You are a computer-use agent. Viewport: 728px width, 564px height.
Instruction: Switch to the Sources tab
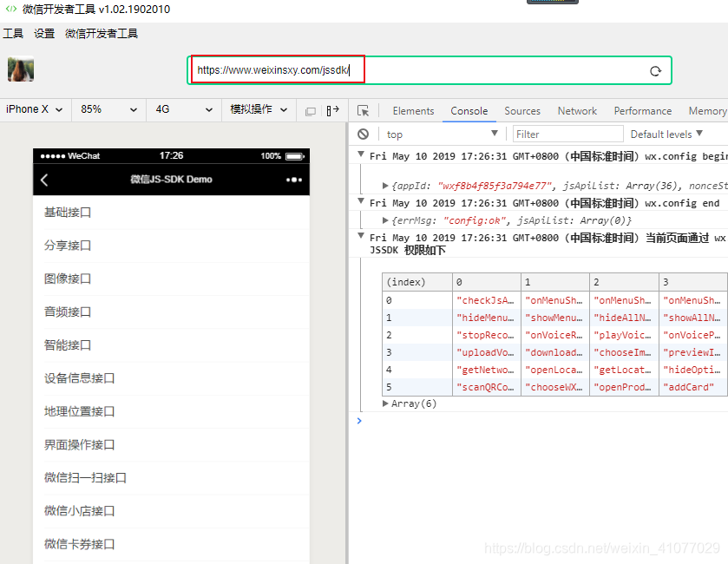pyautogui.click(x=522, y=111)
